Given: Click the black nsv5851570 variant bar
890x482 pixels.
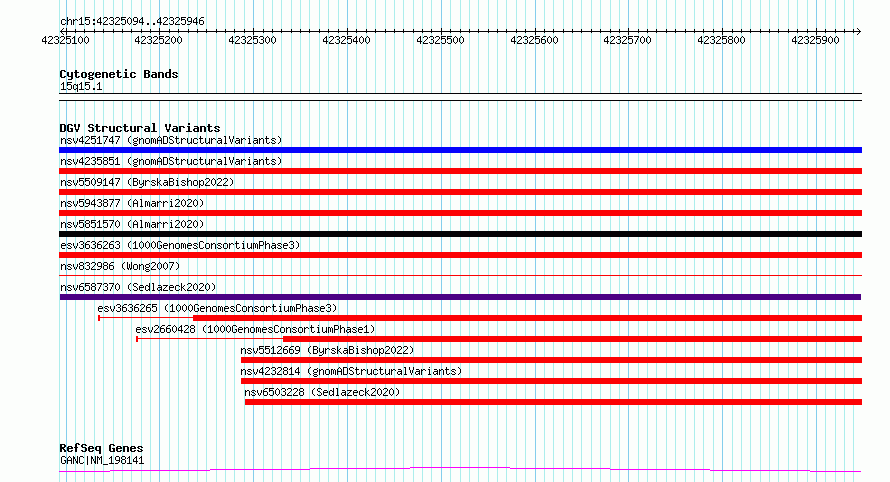Looking at the screenshot, I should click(460, 234).
